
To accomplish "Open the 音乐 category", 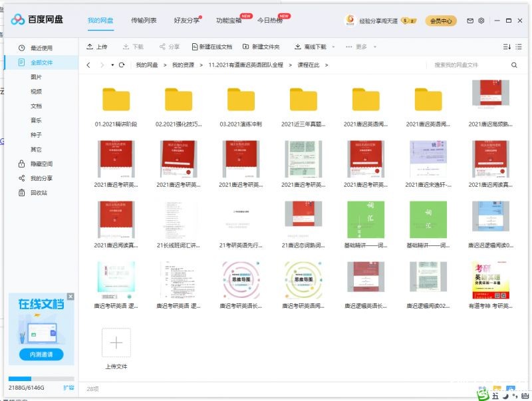I will click(x=37, y=120).
